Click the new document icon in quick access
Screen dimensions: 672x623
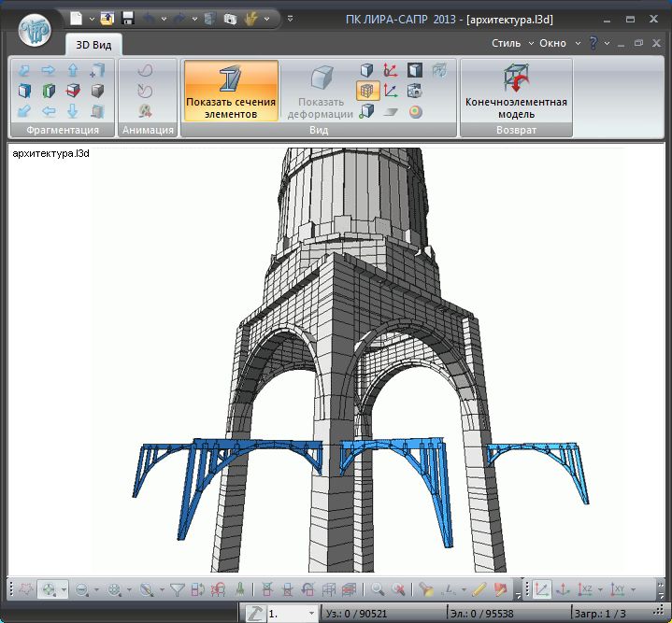(x=76, y=18)
